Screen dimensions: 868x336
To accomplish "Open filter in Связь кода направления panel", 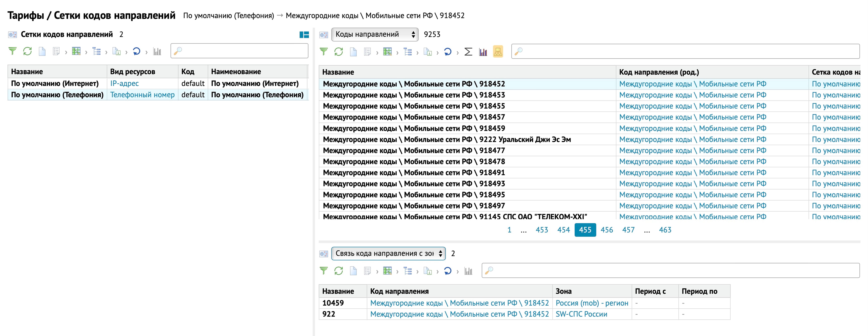I will 324,271.
